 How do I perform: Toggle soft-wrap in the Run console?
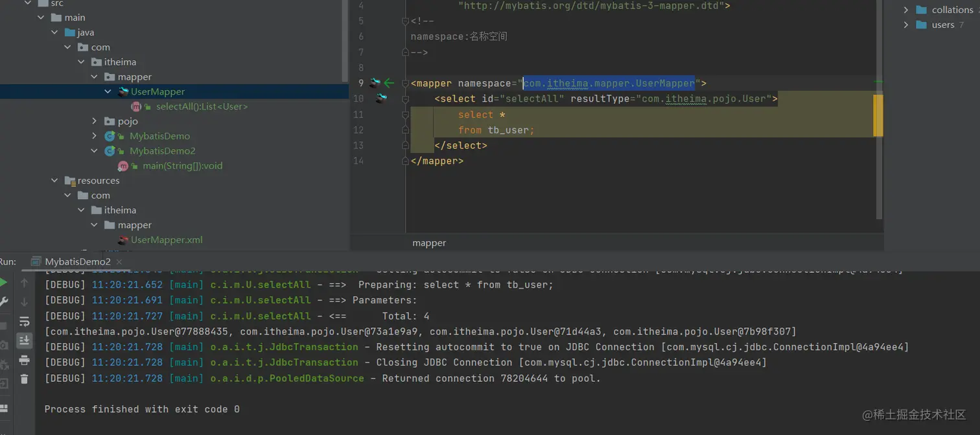click(24, 322)
